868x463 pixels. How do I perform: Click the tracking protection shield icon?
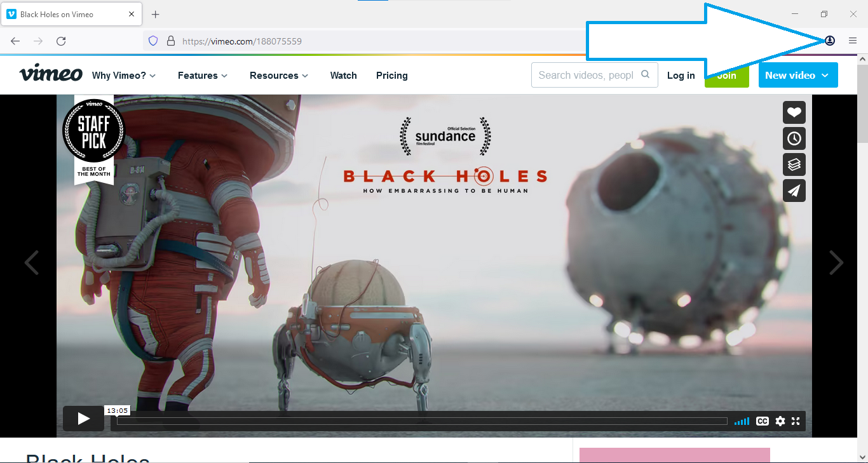click(153, 41)
